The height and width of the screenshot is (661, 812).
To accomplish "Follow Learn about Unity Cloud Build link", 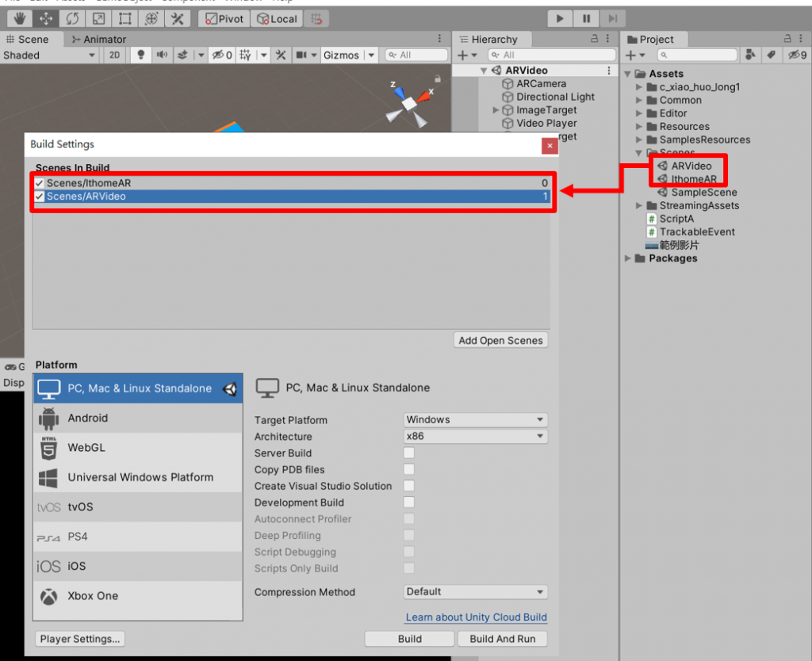I will 477,617.
